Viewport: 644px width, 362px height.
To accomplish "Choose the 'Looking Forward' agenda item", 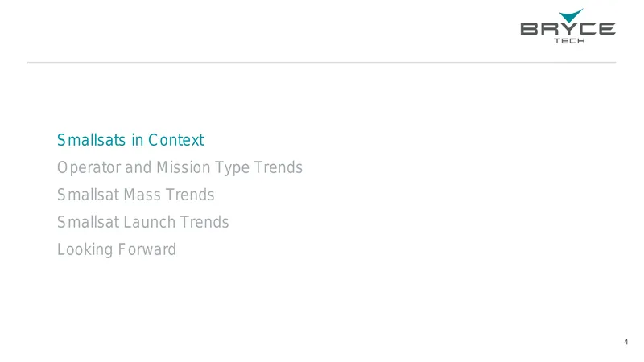I will [x=117, y=249].
